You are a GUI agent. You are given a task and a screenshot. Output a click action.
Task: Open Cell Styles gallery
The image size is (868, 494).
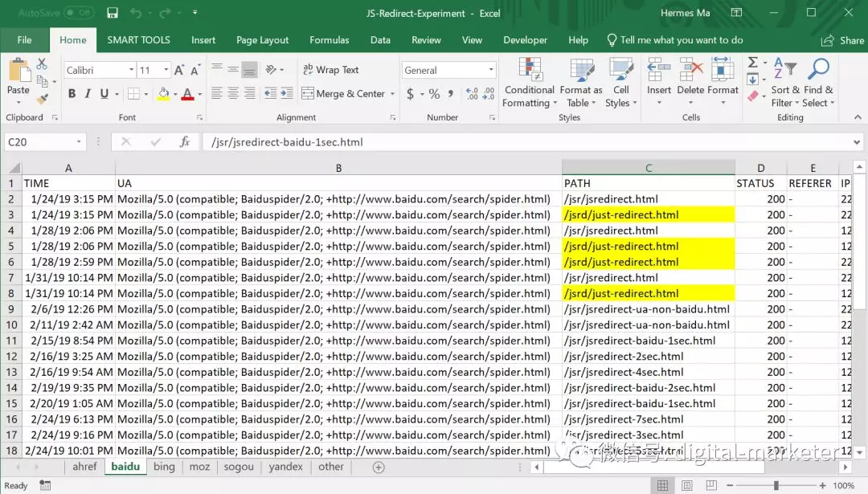(621, 83)
